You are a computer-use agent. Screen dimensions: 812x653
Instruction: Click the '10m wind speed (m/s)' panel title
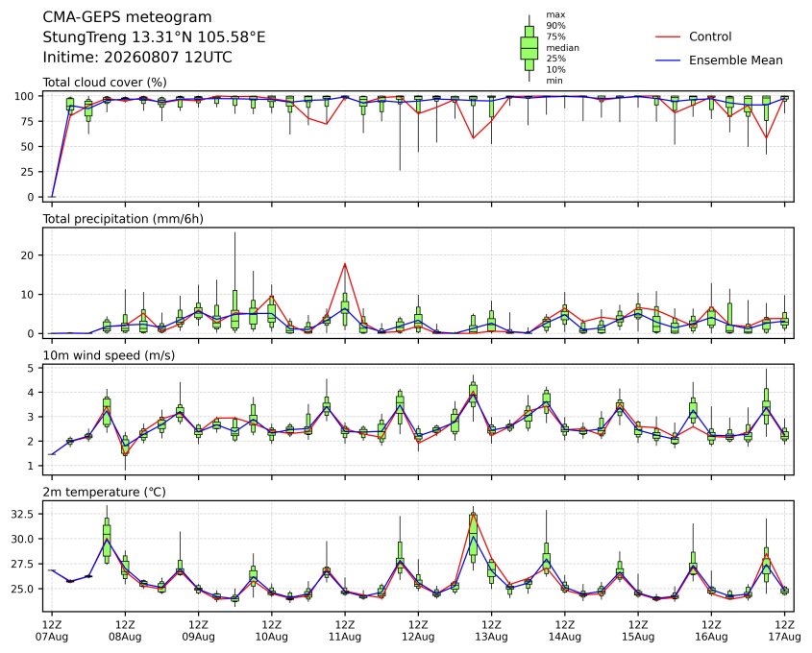109,355
